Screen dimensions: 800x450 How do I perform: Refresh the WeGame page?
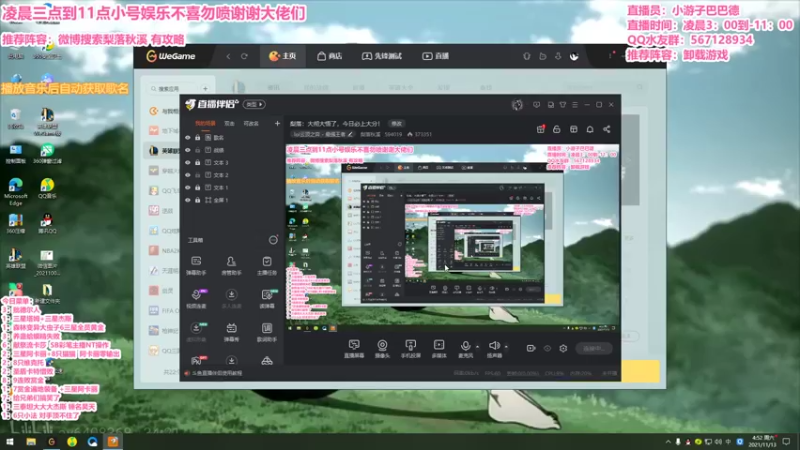point(244,56)
